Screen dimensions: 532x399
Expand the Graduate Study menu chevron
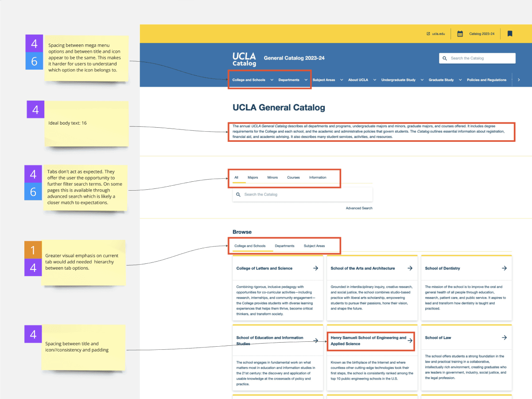click(460, 80)
